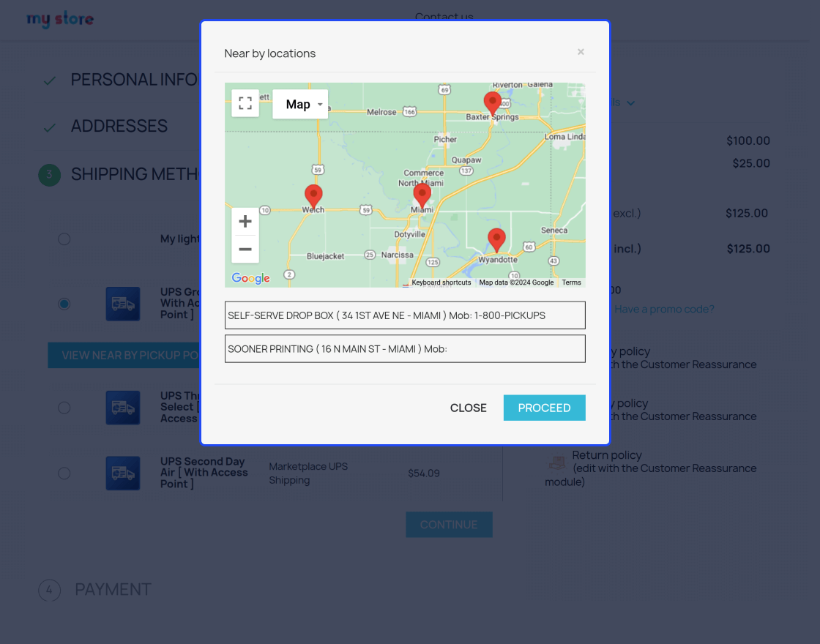Open Keyboard shortcuts on the map

coord(441,282)
